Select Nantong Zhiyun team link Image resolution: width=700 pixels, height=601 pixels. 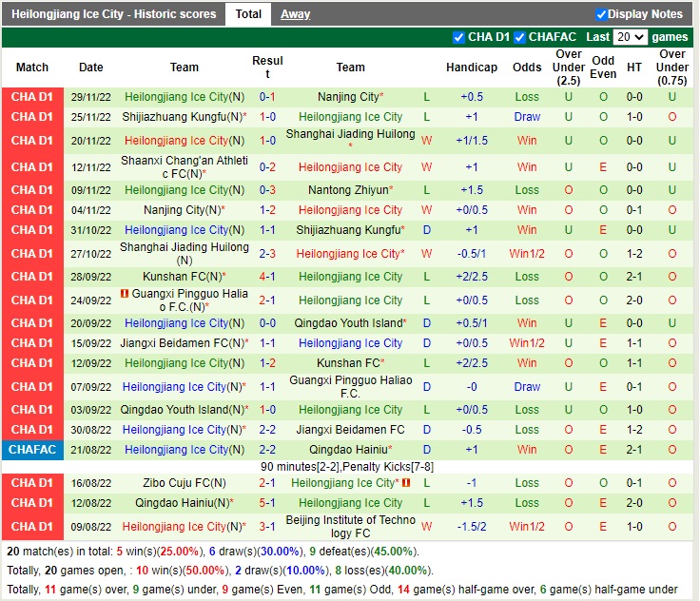point(347,190)
